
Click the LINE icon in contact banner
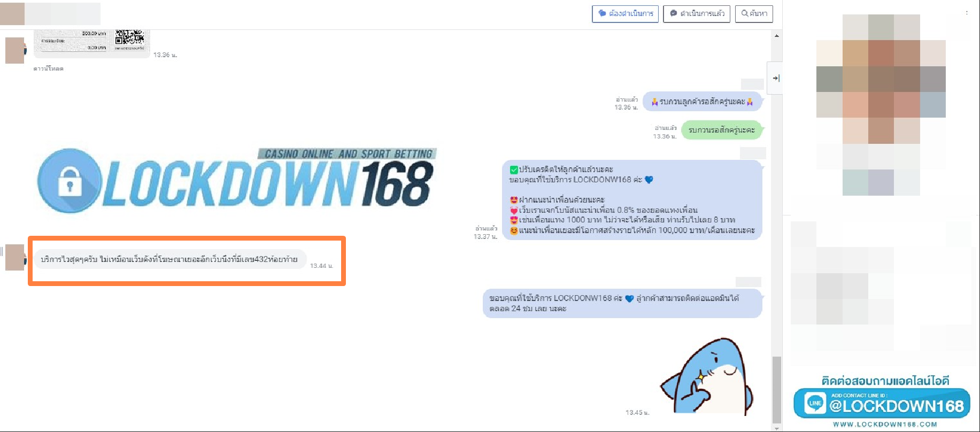tap(815, 403)
